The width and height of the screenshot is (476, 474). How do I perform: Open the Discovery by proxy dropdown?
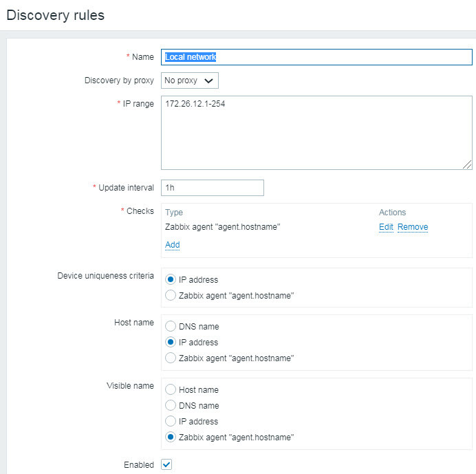tap(190, 80)
